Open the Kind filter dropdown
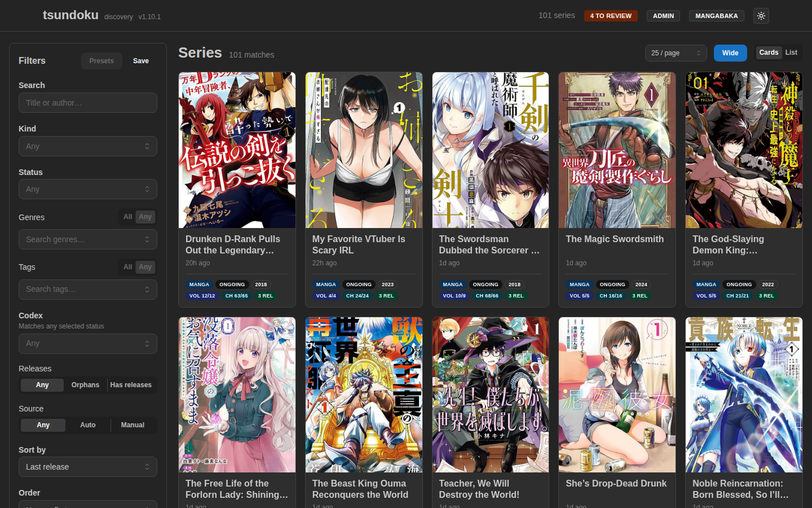812x508 pixels. point(88,146)
